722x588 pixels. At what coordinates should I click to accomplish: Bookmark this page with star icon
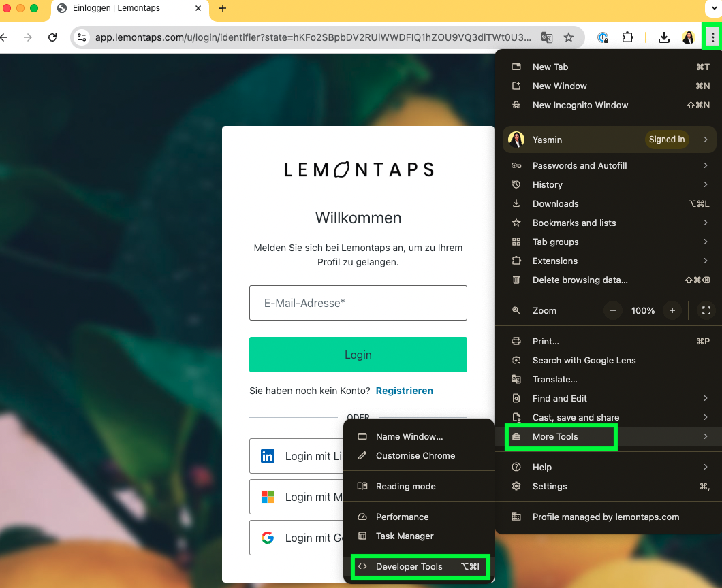569,37
